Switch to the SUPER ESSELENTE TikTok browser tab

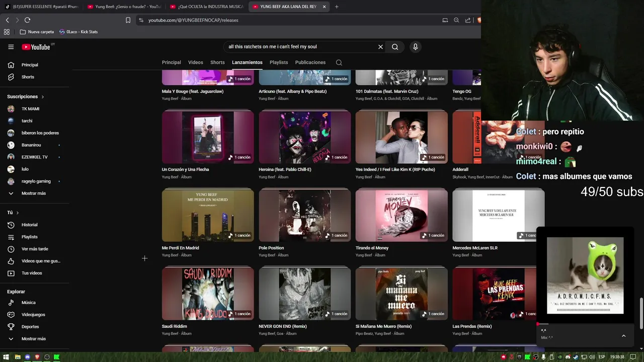click(x=41, y=7)
